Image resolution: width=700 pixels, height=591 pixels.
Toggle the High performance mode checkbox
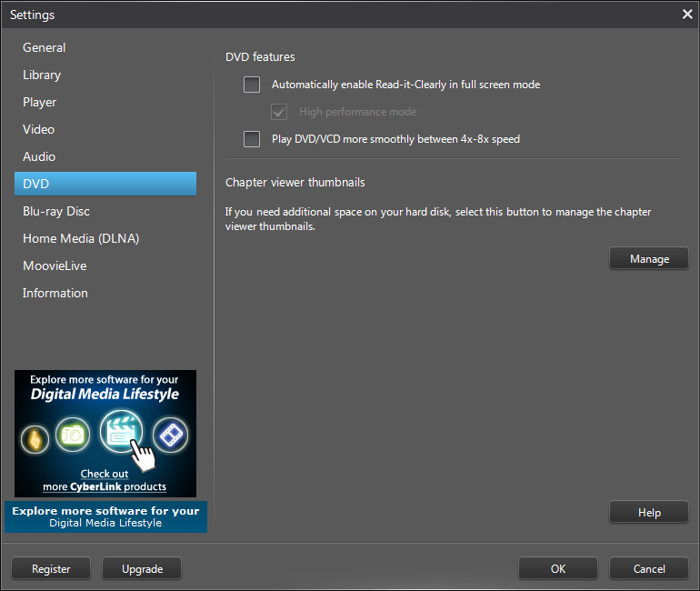click(279, 112)
